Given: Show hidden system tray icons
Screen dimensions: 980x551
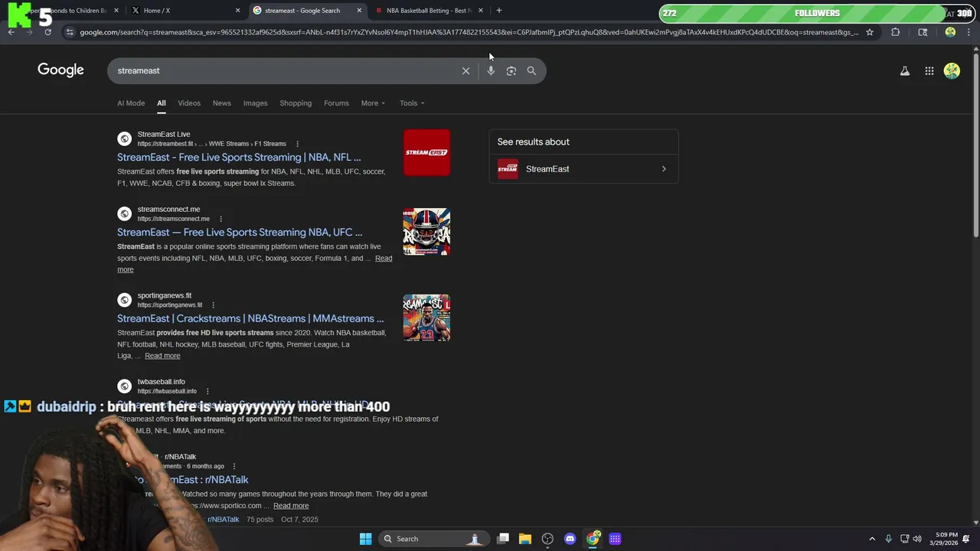Looking at the screenshot, I should 872,539.
